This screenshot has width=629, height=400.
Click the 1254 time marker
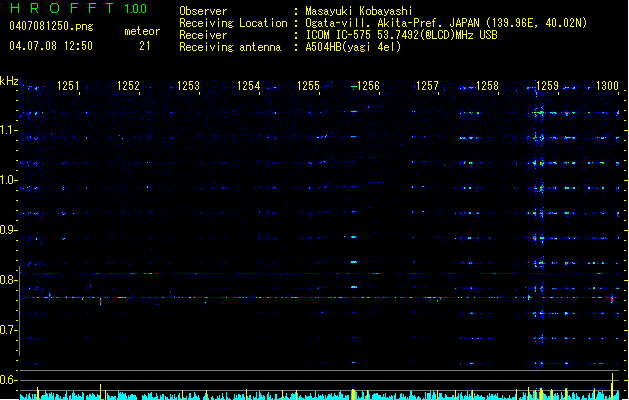[x=248, y=86]
